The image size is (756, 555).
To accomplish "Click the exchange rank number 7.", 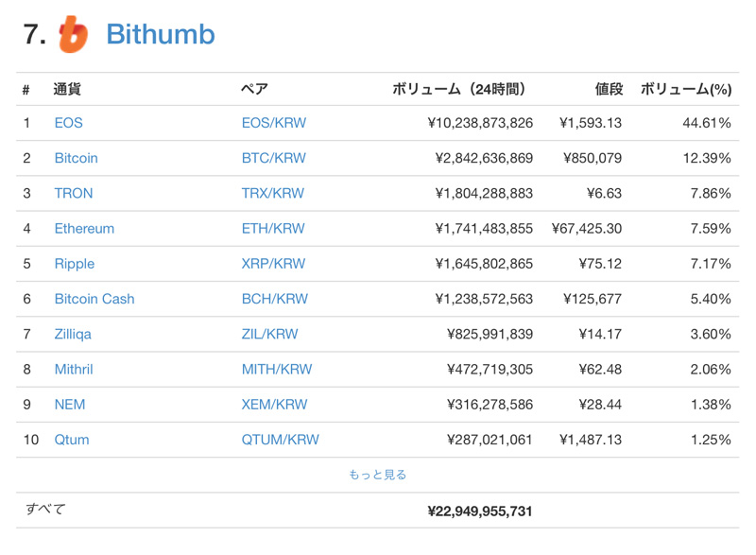I will [35, 35].
